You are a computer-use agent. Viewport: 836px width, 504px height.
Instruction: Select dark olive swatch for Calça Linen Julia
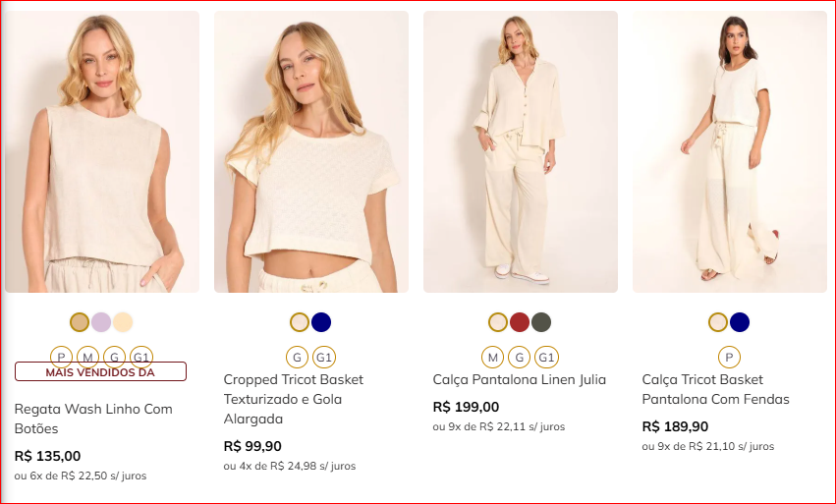click(x=541, y=322)
